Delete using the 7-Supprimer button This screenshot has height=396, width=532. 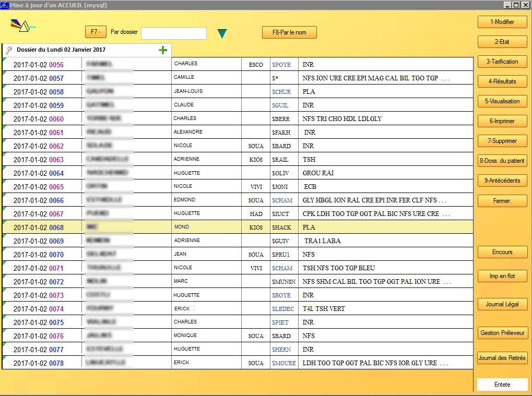pyautogui.click(x=502, y=141)
